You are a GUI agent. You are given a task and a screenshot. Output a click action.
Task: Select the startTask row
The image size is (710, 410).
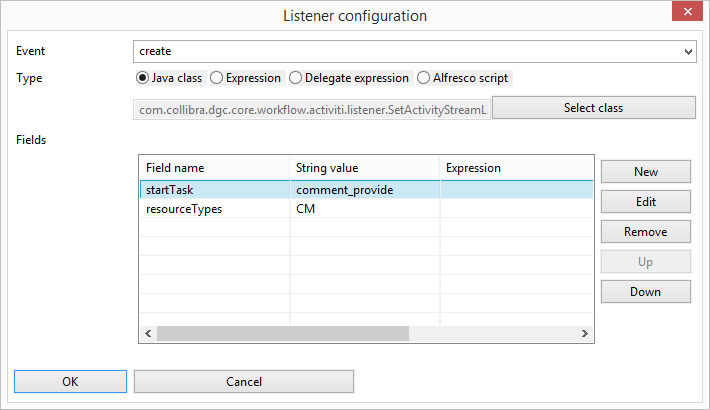[x=366, y=190]
